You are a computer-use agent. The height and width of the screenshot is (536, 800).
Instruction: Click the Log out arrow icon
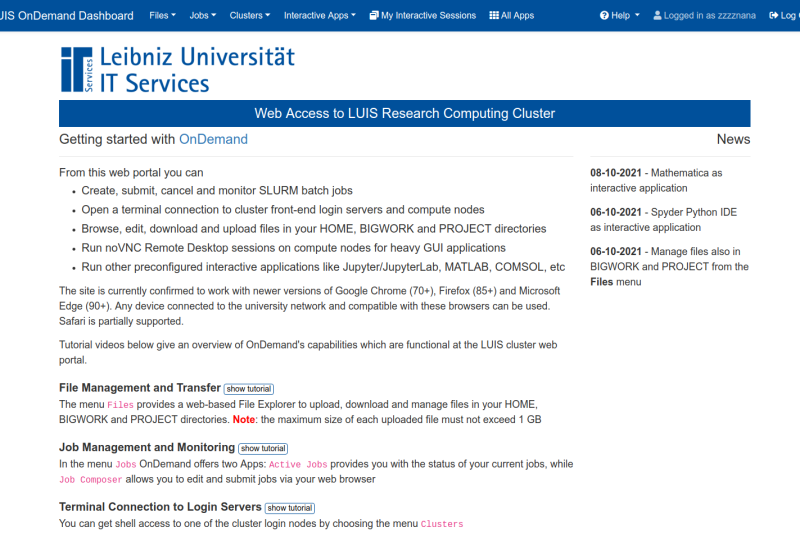click(x=773, y=15)
